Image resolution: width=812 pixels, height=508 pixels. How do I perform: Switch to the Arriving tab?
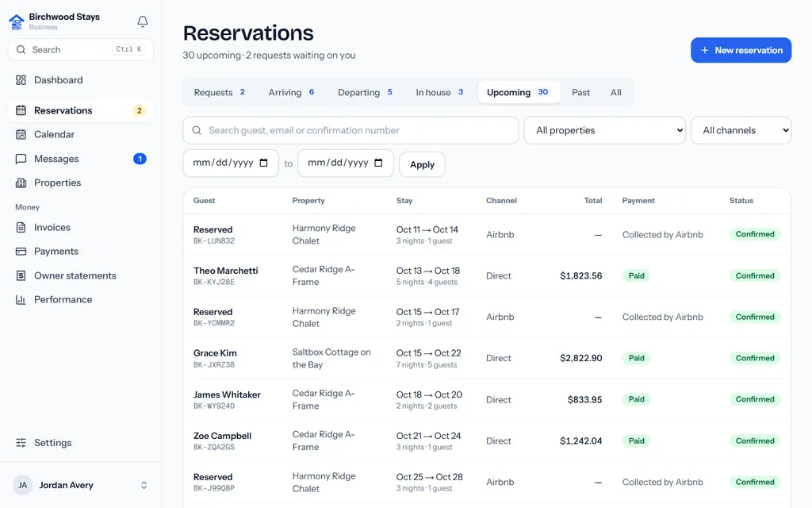(291, 92)
